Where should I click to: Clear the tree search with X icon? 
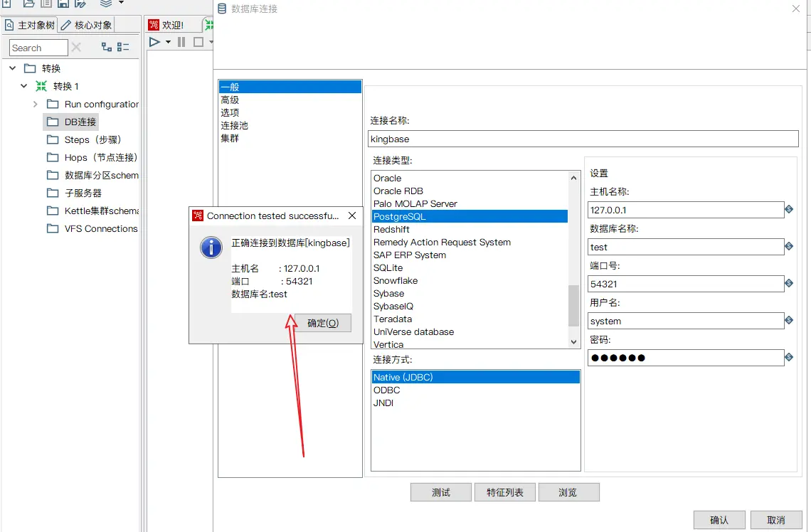pyautogui.click(x=76, y=47)
